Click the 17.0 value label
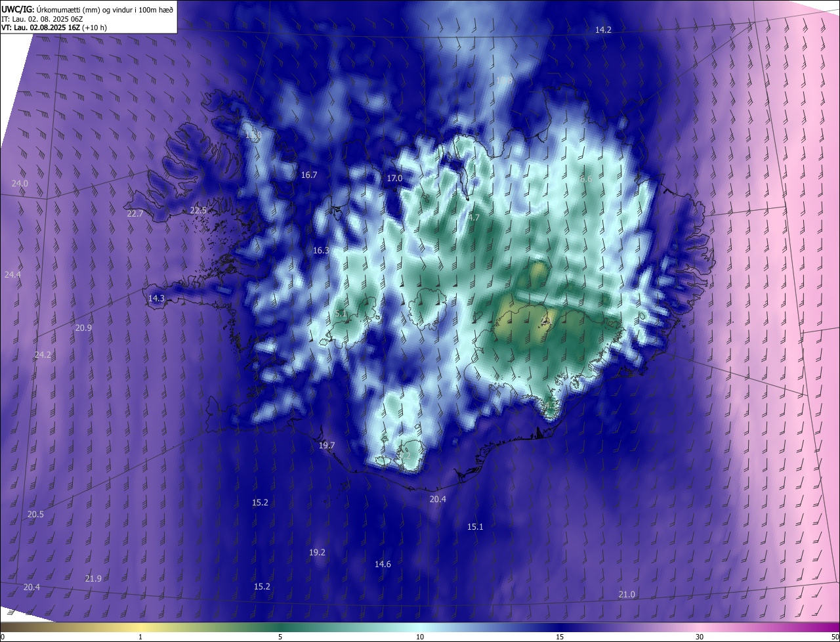 (x=394, y=178)
